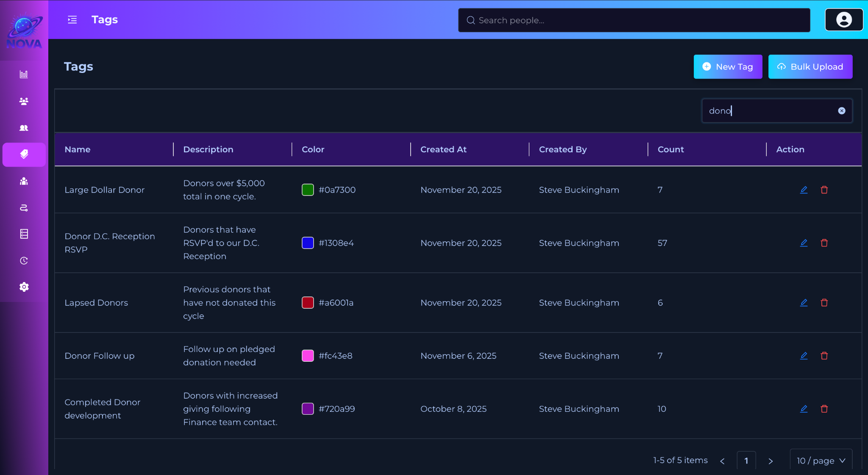Click the history clock sidebar icon
Screen dimensions: 868x475
[24, 261]
